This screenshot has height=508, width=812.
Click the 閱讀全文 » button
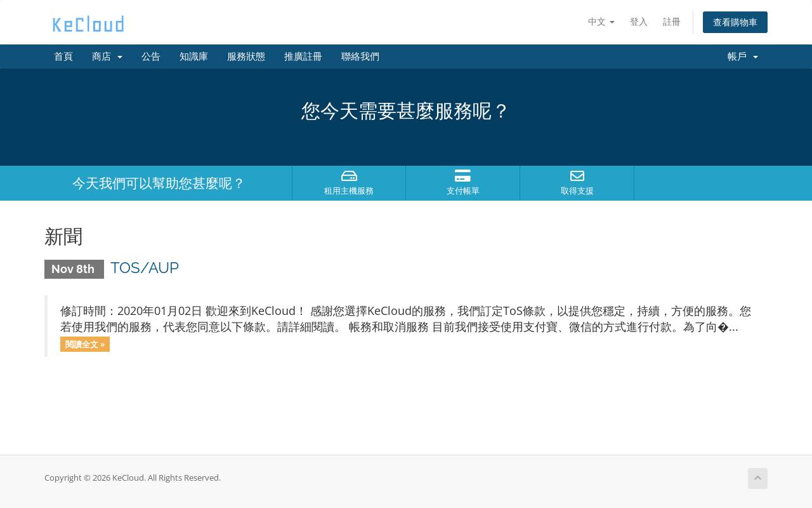pos(85,344)
